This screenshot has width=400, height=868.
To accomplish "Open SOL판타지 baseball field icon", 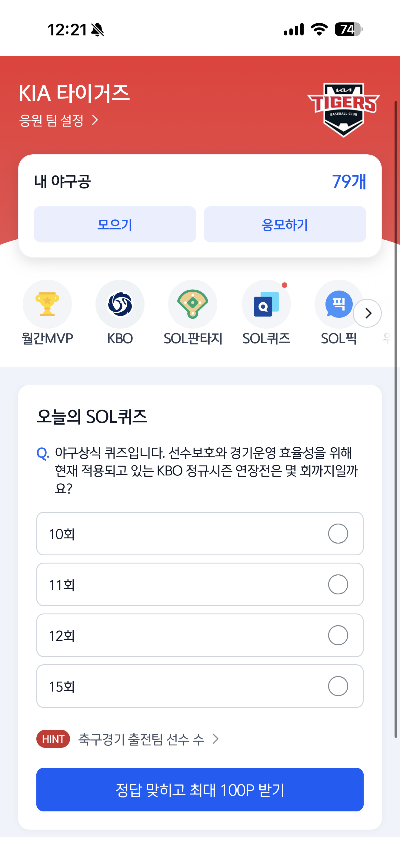I will pos(193,304).
